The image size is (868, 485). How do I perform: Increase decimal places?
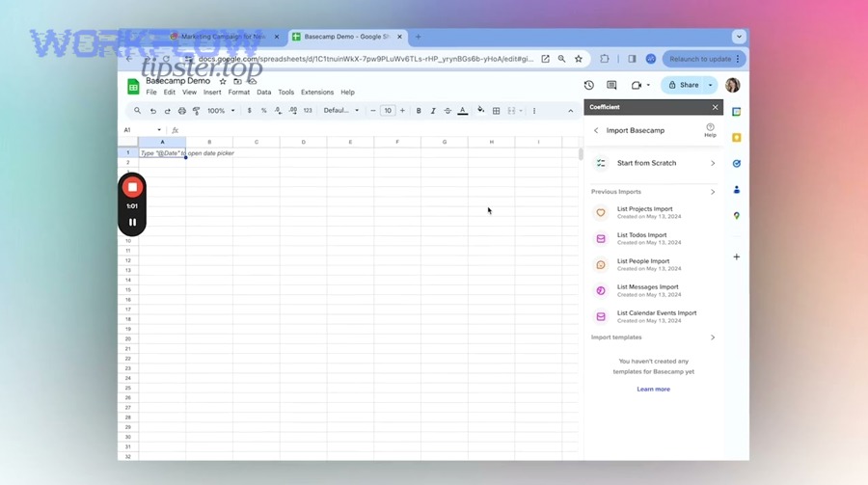293,111
